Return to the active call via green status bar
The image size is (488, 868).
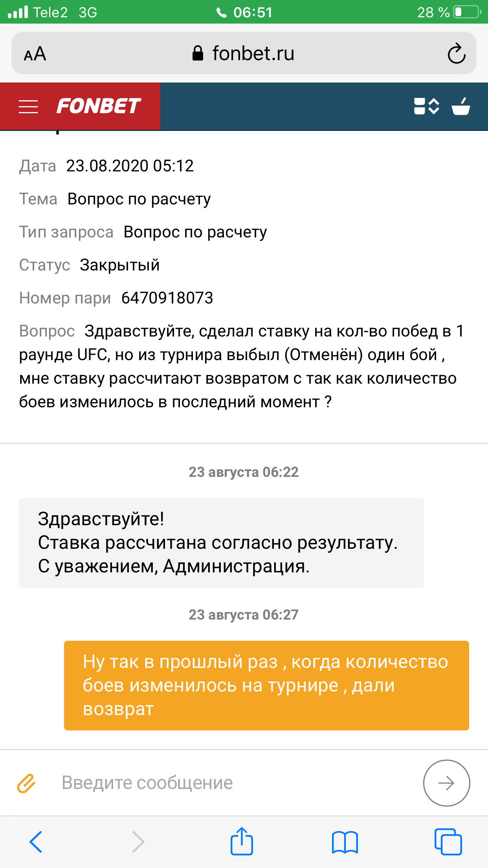pos(244,12)
